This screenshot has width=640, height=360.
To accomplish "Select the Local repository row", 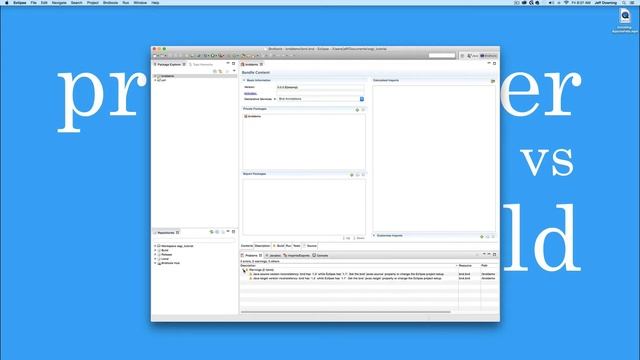I will 163,259.
